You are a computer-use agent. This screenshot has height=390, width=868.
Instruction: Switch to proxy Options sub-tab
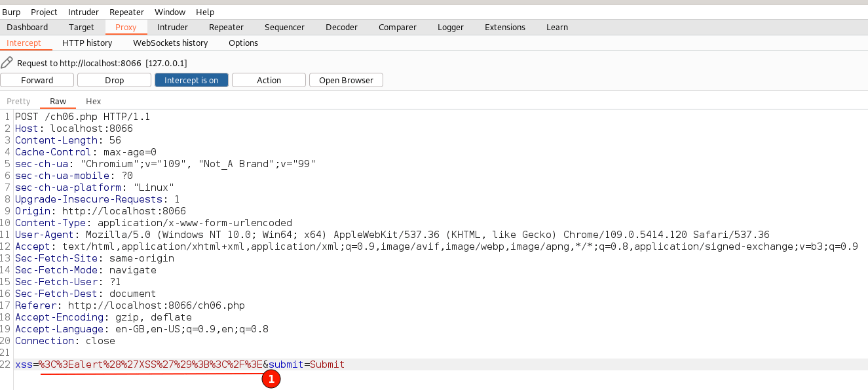[x=243, y=43]
